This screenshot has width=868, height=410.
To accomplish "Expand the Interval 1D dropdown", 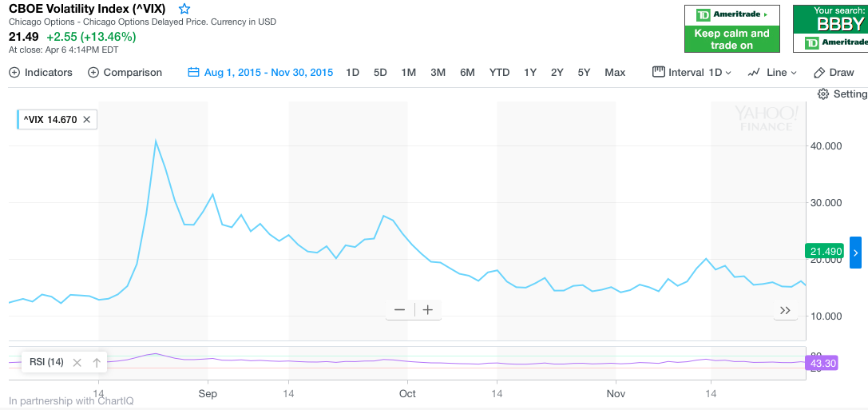I will (x=692, y=73).
